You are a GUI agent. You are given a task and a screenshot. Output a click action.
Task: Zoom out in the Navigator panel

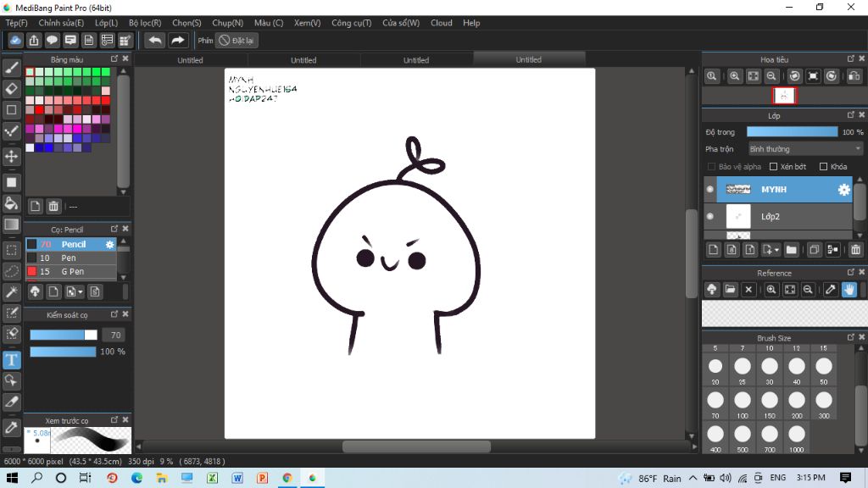pyautogui.click(x=771, y=76)
